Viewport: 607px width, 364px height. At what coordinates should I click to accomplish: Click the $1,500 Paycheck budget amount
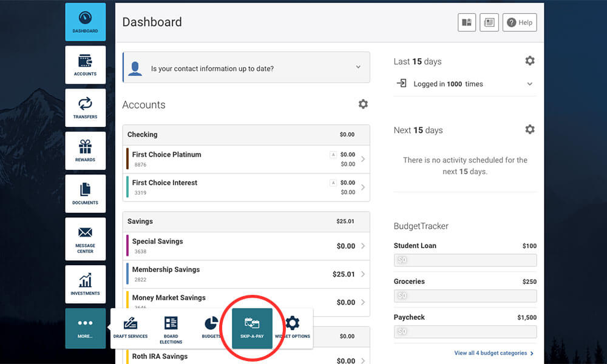(x=527, y=317)
